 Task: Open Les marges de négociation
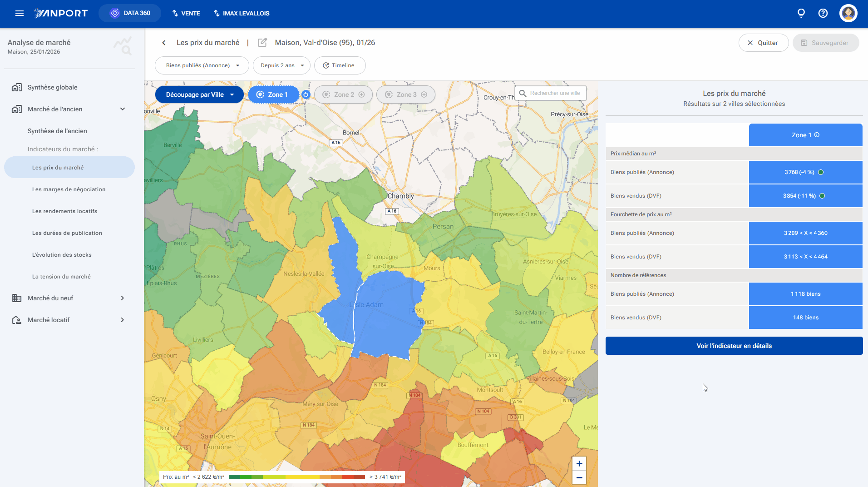pyautogui.click(x=69, y=189)
